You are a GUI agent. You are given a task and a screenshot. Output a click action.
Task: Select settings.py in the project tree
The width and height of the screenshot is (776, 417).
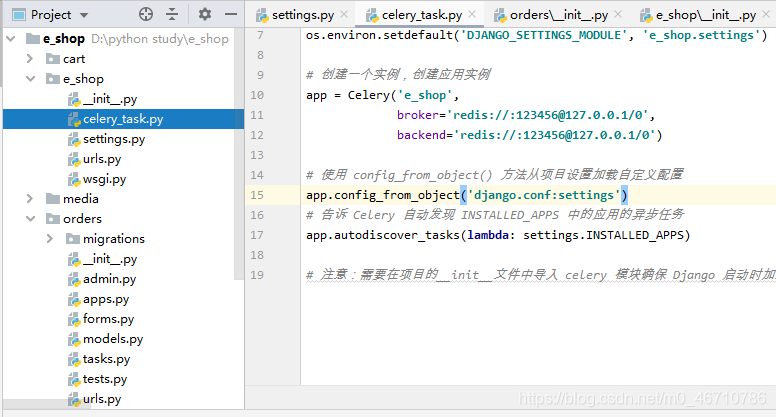click(114, 139)
